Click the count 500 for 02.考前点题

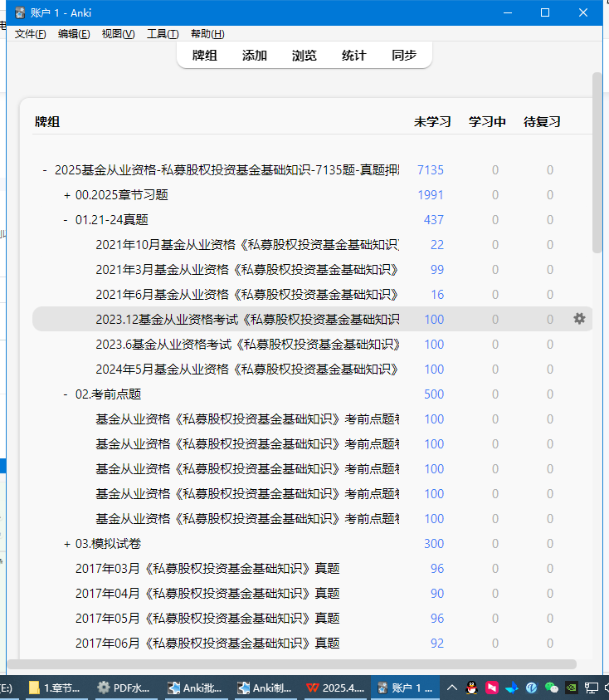pos(434,394)
